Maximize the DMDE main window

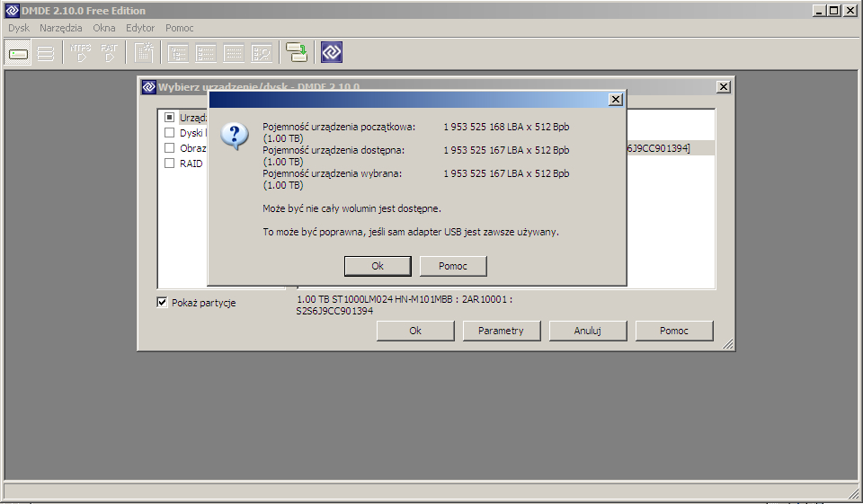point(834,11)
